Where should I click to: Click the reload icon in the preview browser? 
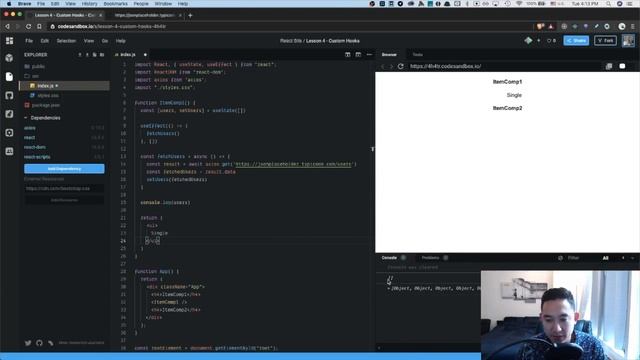click(x=401, y=66)
